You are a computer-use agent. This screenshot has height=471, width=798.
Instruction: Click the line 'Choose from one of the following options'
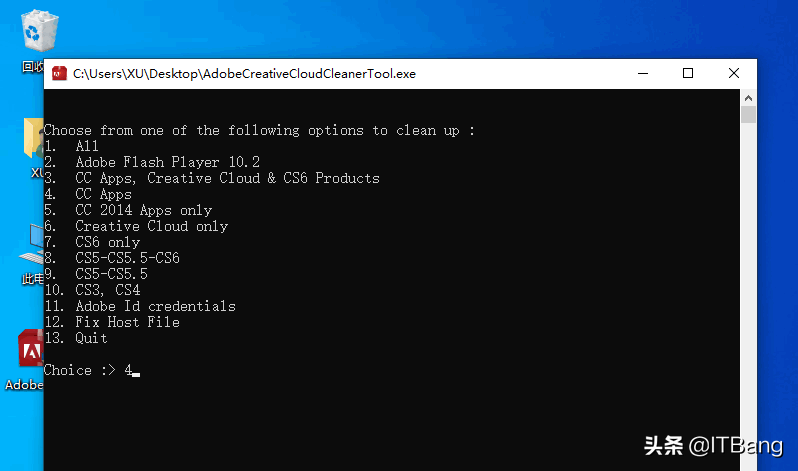[x=260, y=131]
